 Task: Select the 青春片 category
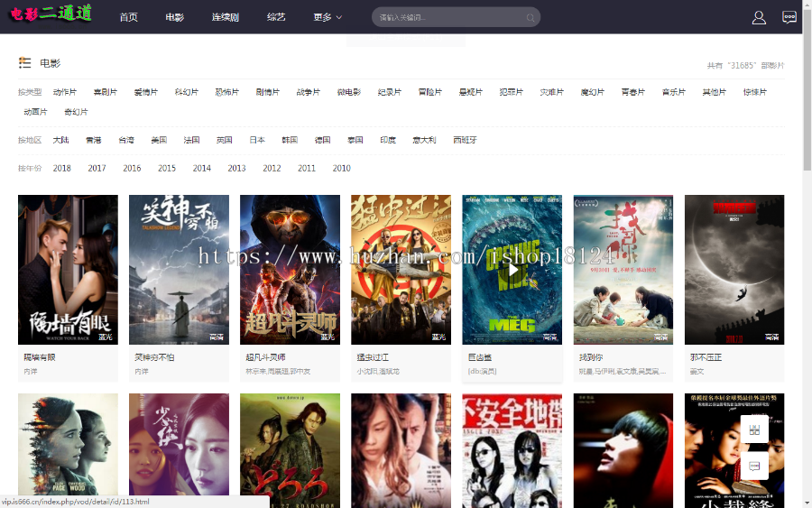click(633, 92)
